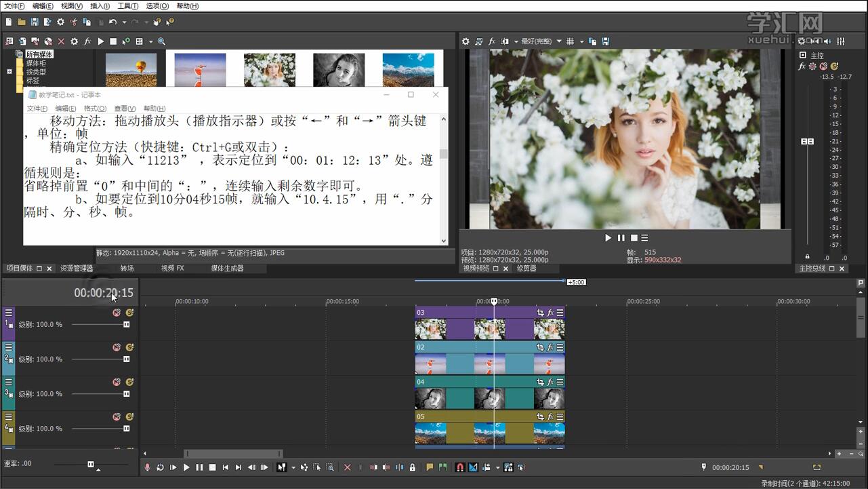Open Media FX icon in Project Media toolbar
Viewport: 868px width, 489px height.
87,41
